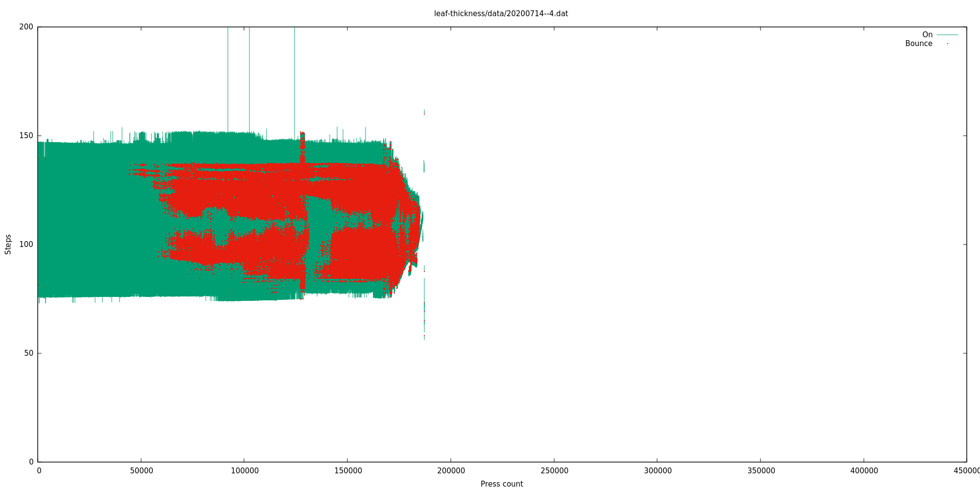Click the 150000 tick label on x-axis
Screen dimensions: 980x490
(x=347, y=471)
